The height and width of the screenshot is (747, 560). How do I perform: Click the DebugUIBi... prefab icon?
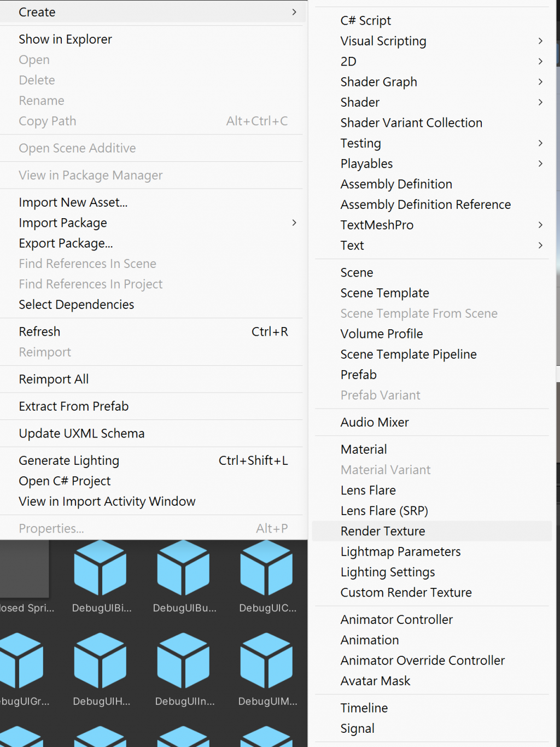point(101,569)
